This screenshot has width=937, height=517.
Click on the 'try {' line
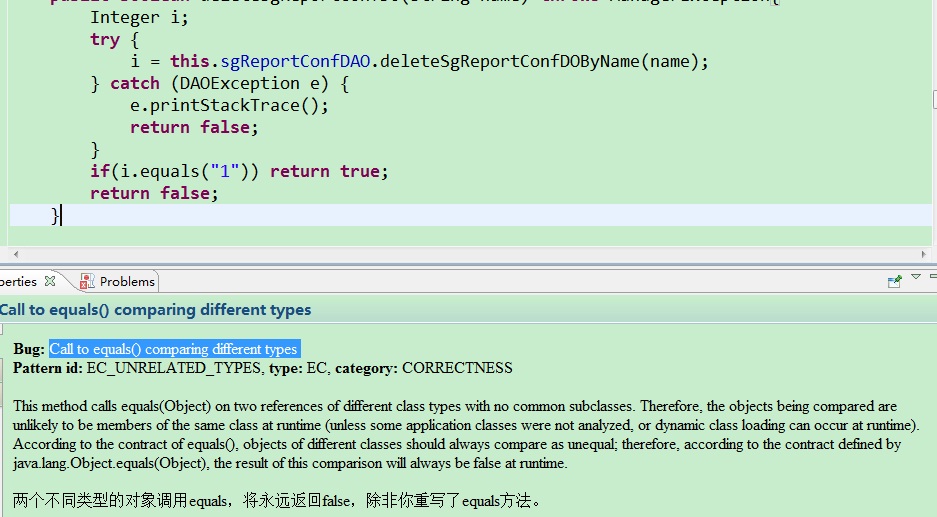click(x=114, y=40)
